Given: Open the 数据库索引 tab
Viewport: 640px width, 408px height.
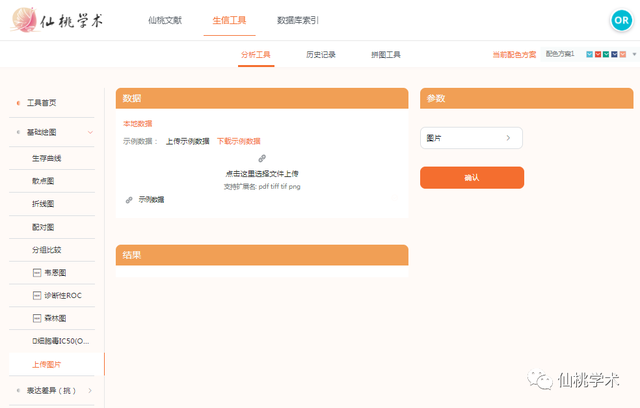Looking at the screenshot, I should pos(298,20).
